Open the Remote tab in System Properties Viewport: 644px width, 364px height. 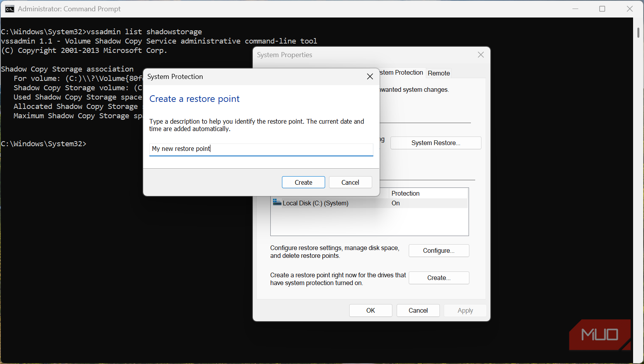point(439,73)
